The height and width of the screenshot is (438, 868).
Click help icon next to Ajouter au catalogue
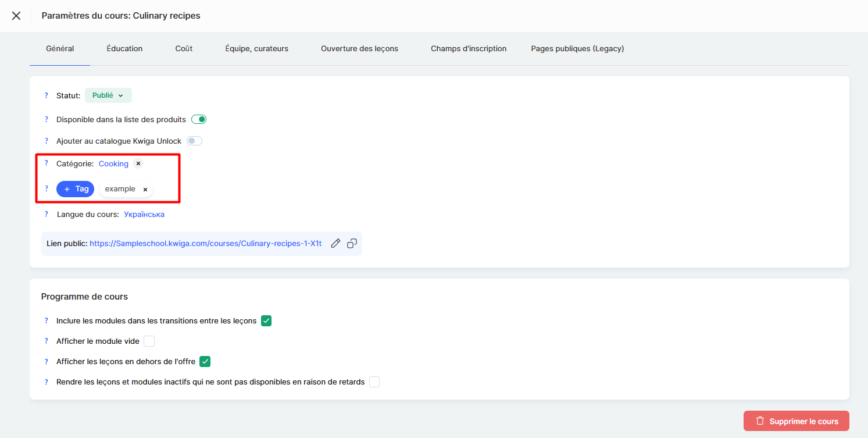(47, 141)
